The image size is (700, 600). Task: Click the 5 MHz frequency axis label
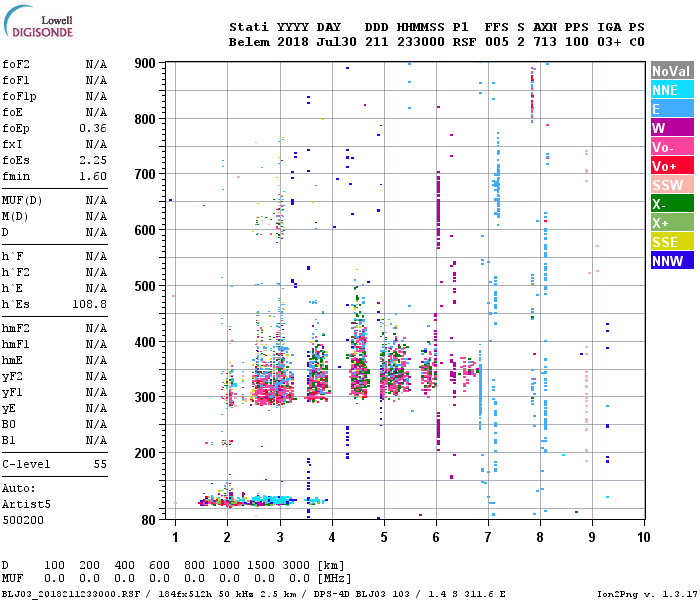click(x=384, y=537)
